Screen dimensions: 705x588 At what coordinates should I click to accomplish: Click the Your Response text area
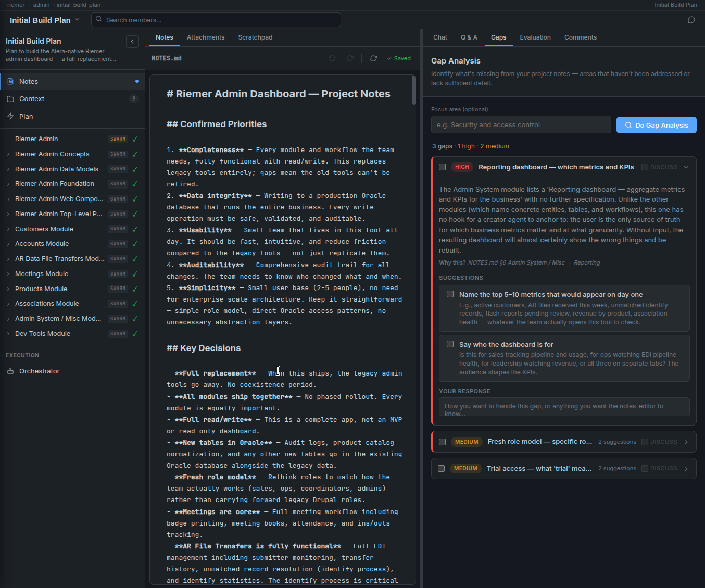564,407
